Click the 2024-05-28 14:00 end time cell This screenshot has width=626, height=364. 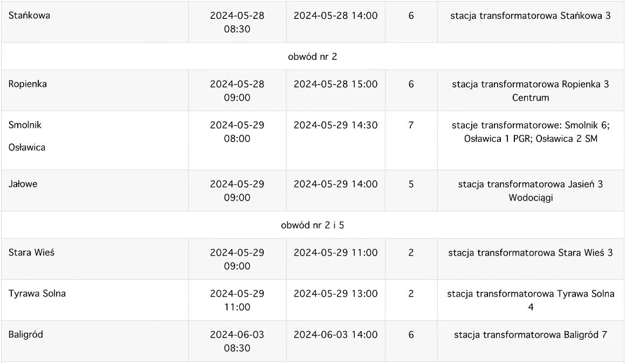point(335,22)
